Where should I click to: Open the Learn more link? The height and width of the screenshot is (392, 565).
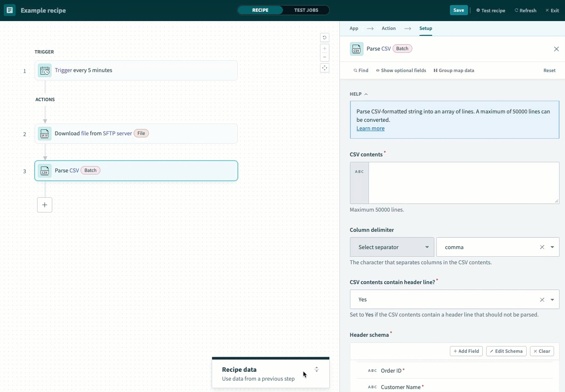coord(370,128)
